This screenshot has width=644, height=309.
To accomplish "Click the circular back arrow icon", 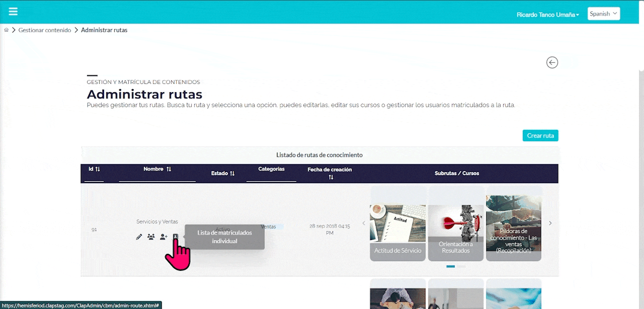I will coord(552,62).
